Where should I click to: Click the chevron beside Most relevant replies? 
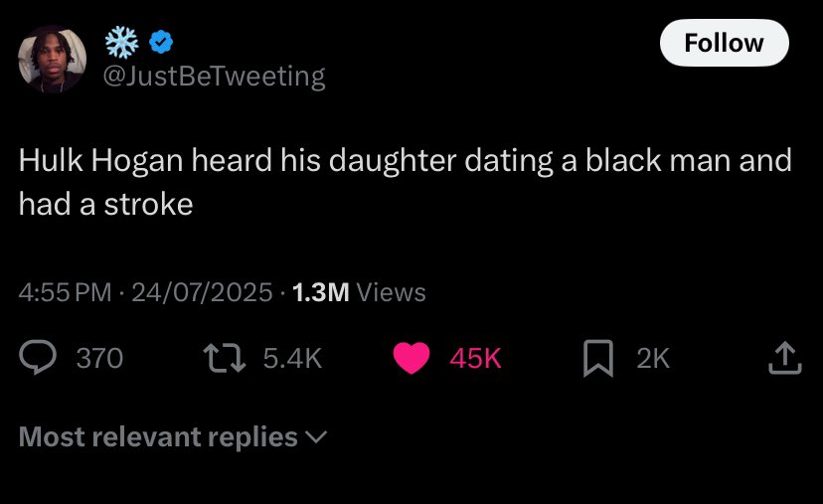318,436
